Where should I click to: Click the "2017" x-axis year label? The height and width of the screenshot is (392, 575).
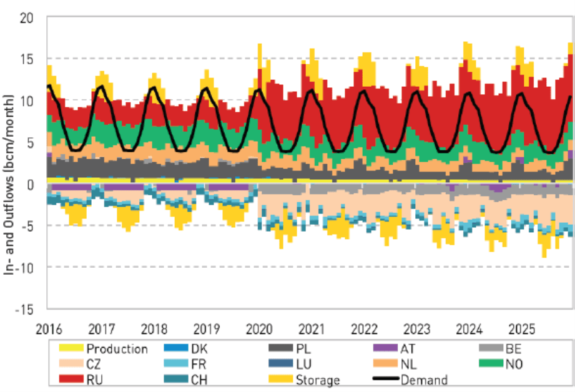[101, 329]
